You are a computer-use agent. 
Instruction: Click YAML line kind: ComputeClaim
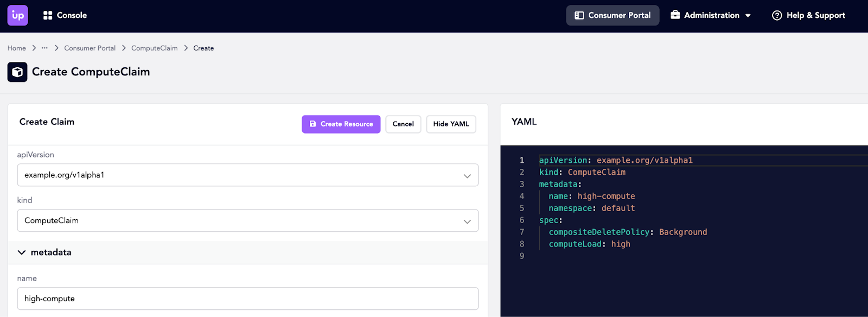582,172
